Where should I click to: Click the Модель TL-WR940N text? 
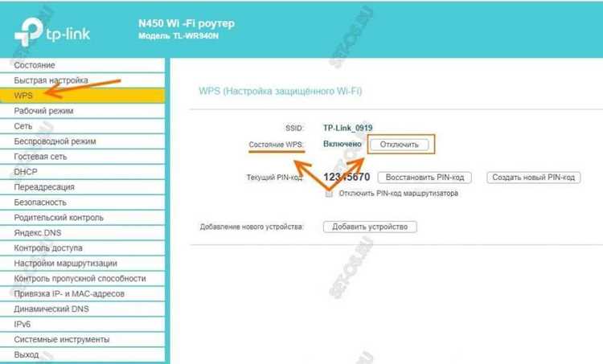pos(178,35)
